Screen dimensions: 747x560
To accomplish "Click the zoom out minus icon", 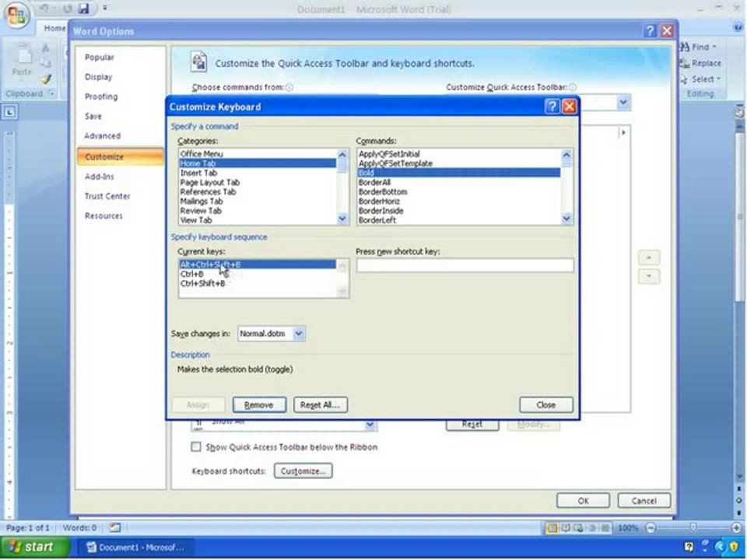I will click(x=651, y=527).
